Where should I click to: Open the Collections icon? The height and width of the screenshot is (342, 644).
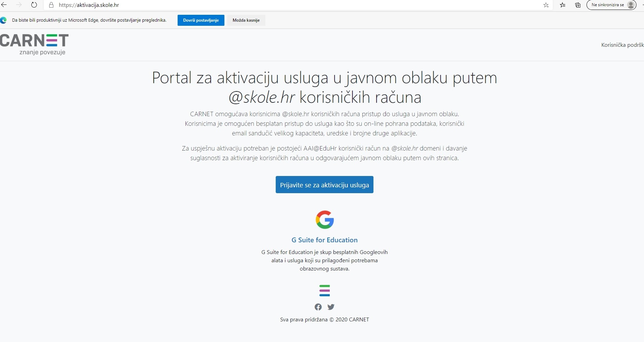point(578,5)
